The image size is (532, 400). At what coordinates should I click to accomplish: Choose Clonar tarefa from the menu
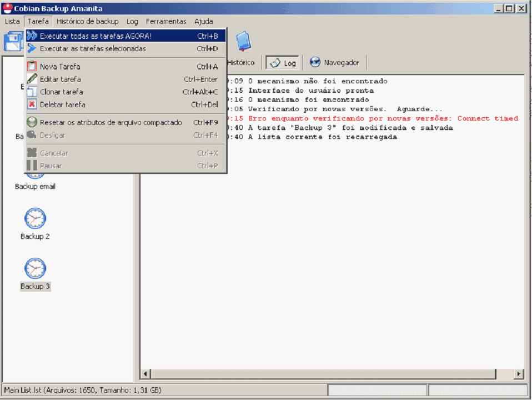tap(61, 92)
